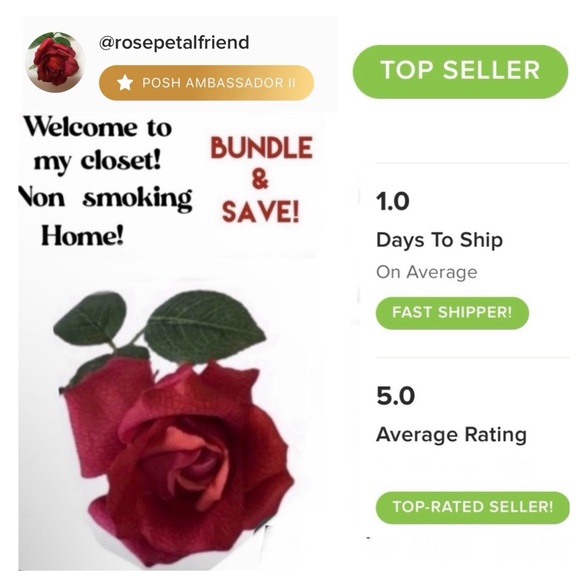580x580 pixels.
Task: Select the On Average subtitle text
Action: coord(426,272)
